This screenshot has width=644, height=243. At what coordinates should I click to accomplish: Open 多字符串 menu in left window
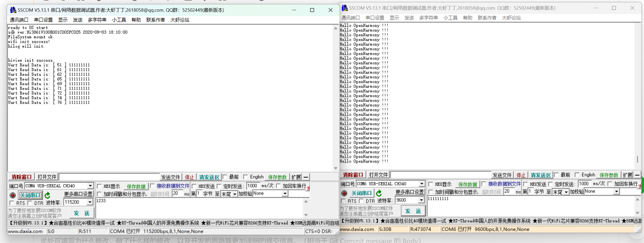click(97, 20)
